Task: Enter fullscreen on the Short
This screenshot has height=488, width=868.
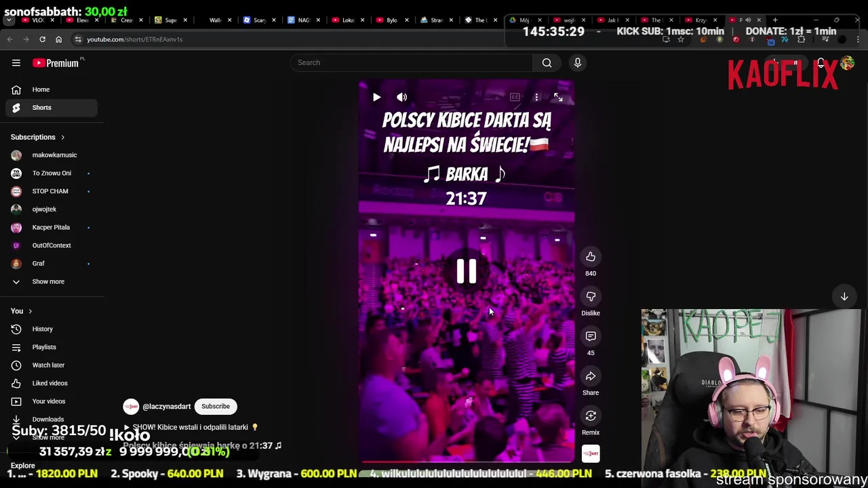Action: 558,97
